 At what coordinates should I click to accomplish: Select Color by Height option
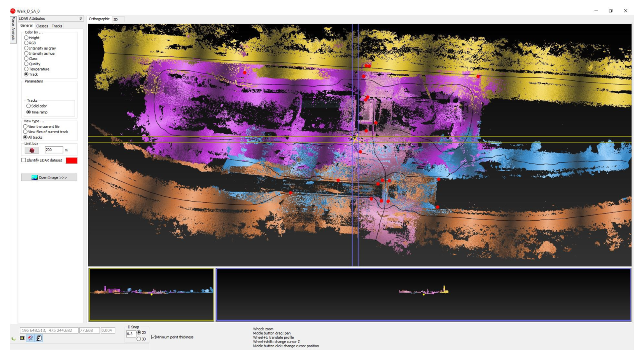pyautogui.click(x=26, y=38)
